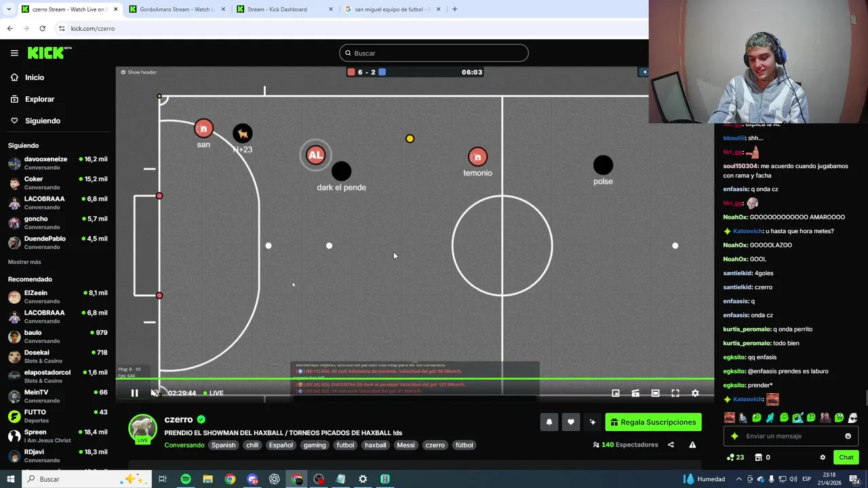Click the player progress bar
Viewport: 868px width, 488px height.
[x=414, y=379]
